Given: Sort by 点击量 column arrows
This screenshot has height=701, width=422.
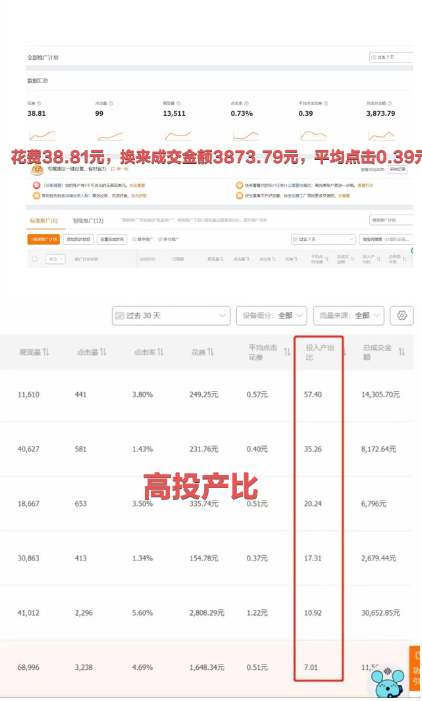Looking at the screenshot, I should point(103,352).
